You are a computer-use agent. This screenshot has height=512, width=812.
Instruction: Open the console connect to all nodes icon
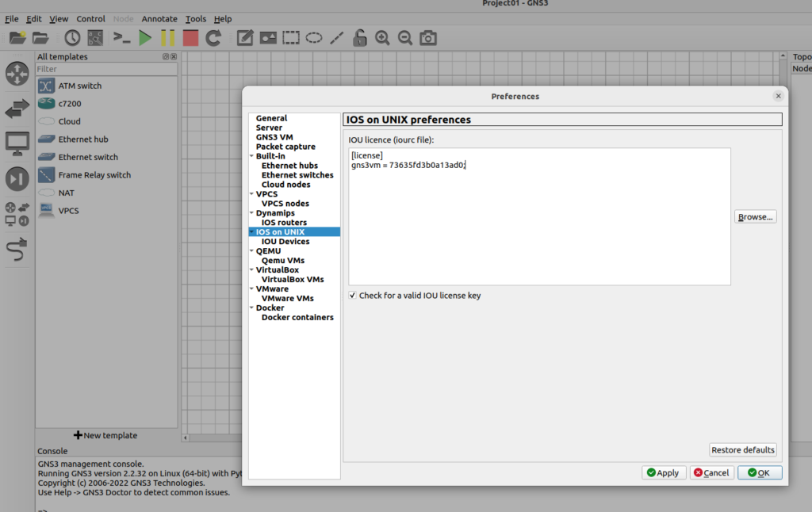point(121,37)
